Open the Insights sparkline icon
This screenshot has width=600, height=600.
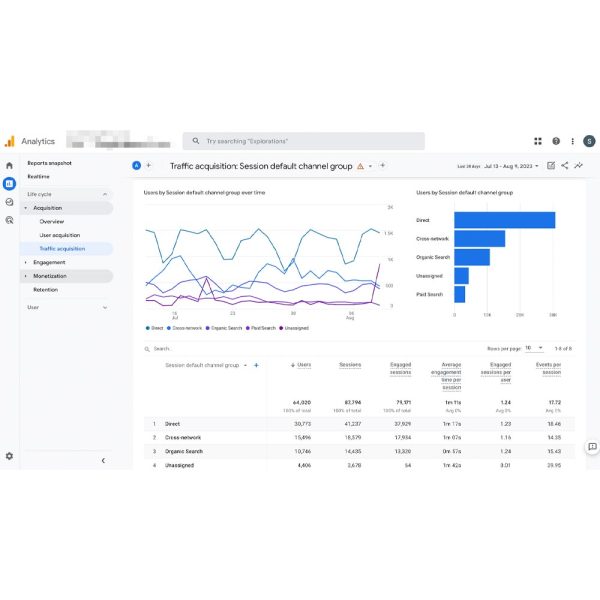pos(578,166)
